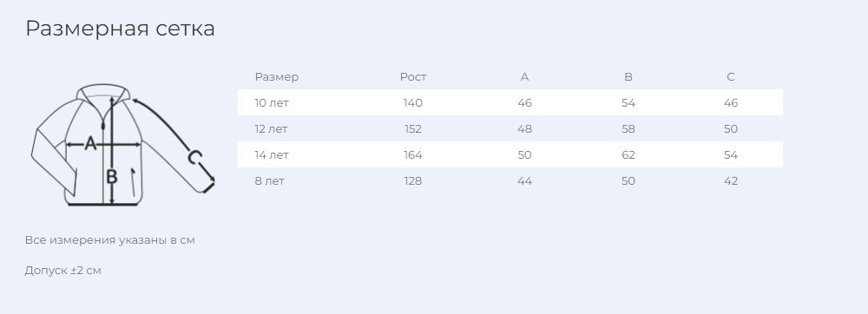Select the Размерная сетка heading

pos(120,29)
